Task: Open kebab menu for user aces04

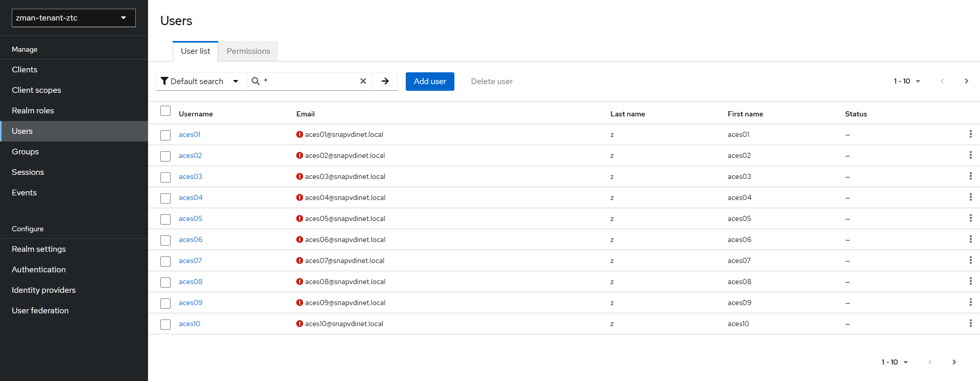Action: 970,197
